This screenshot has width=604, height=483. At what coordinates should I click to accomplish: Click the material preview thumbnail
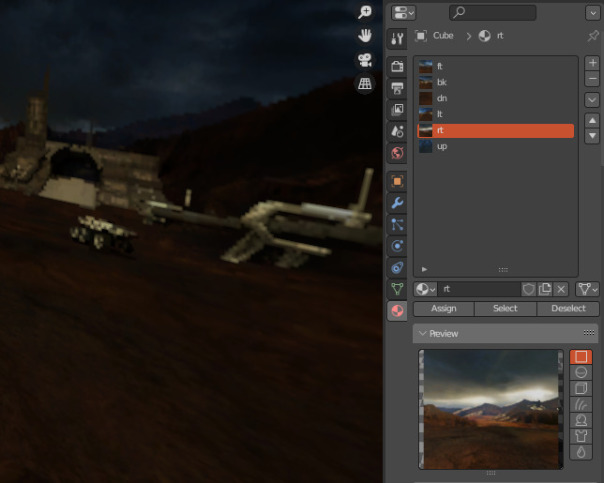[x=490, y=409]
